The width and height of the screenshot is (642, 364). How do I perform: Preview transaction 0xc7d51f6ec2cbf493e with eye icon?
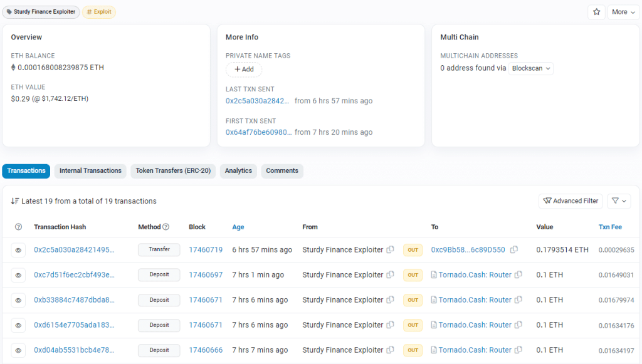point(18,275)
